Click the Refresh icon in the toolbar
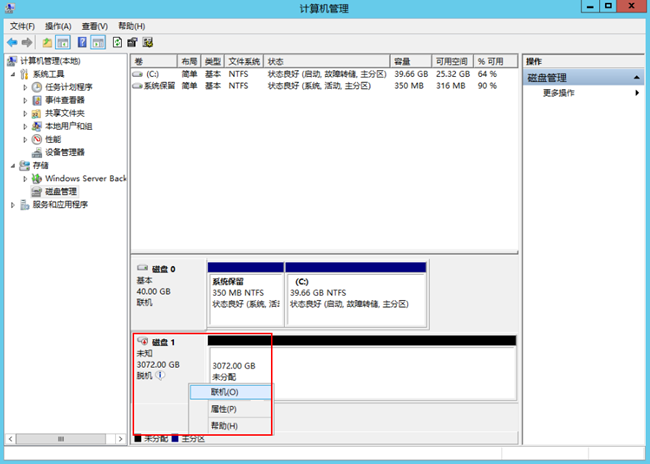The height and width of the screenshot is (464, 650). pos(117,43)
